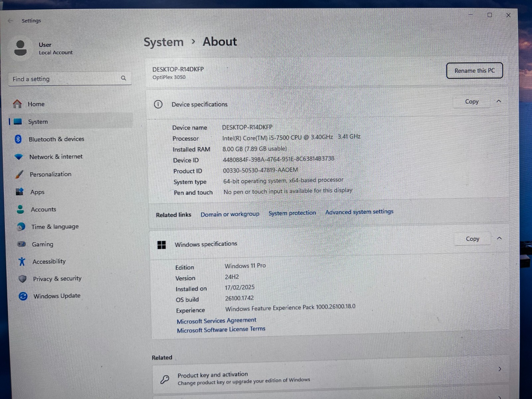Collapse the Windows specifications section
This screenshot has height=399, width=532.
click(499, 238)
